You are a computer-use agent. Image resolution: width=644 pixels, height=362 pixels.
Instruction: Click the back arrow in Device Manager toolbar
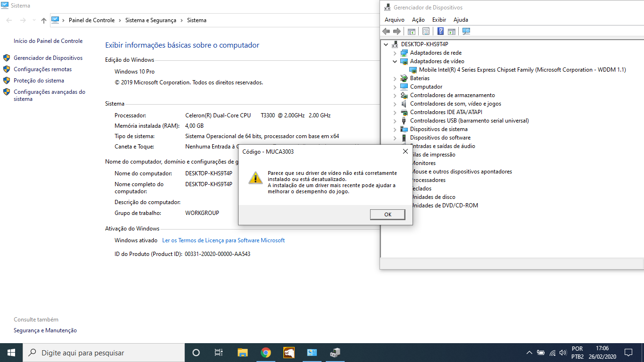[x=386, y=32]
